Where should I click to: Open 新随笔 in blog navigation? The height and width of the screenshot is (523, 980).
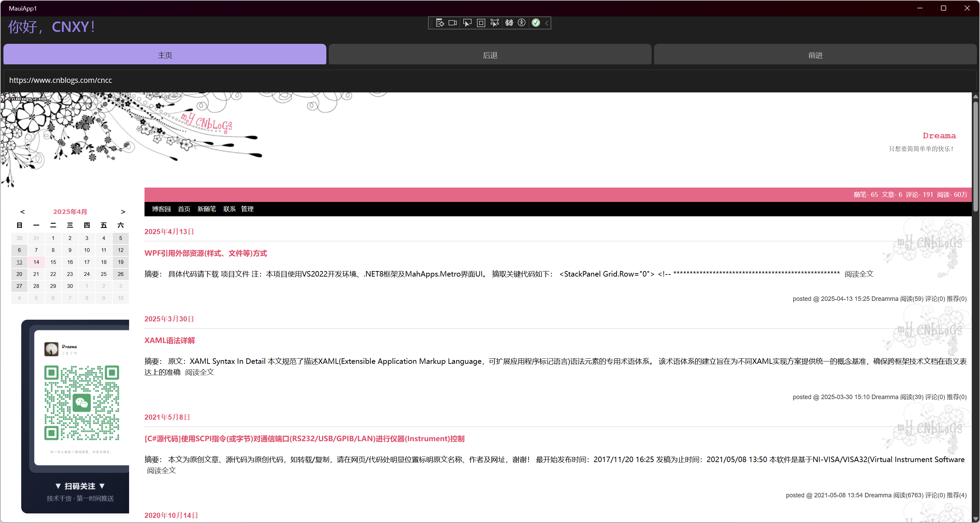(x=206, y=209)
